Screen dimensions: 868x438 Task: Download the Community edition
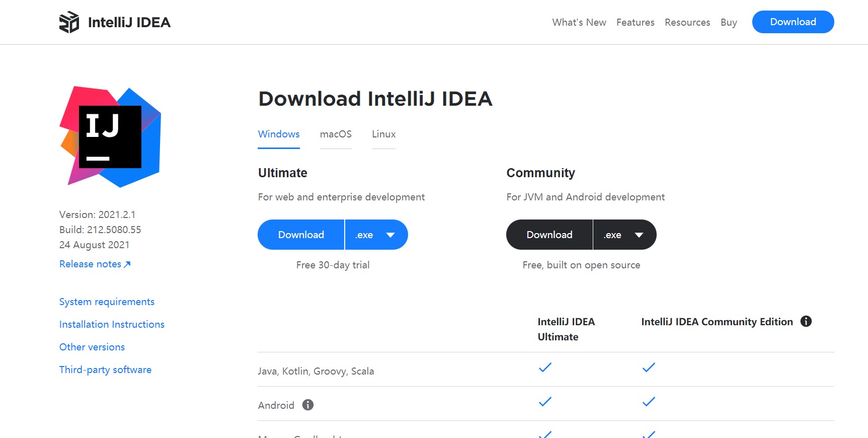(x=549, y=235)
